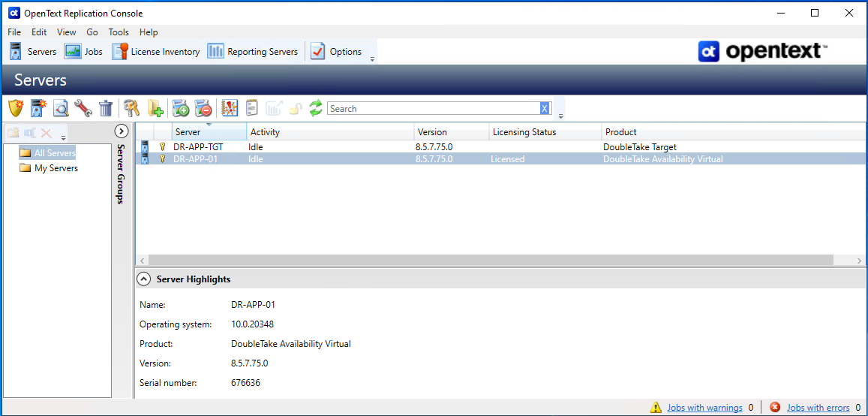The image size is (868, 416).
Task: Open the Jobs view
Action: point(84,52)
